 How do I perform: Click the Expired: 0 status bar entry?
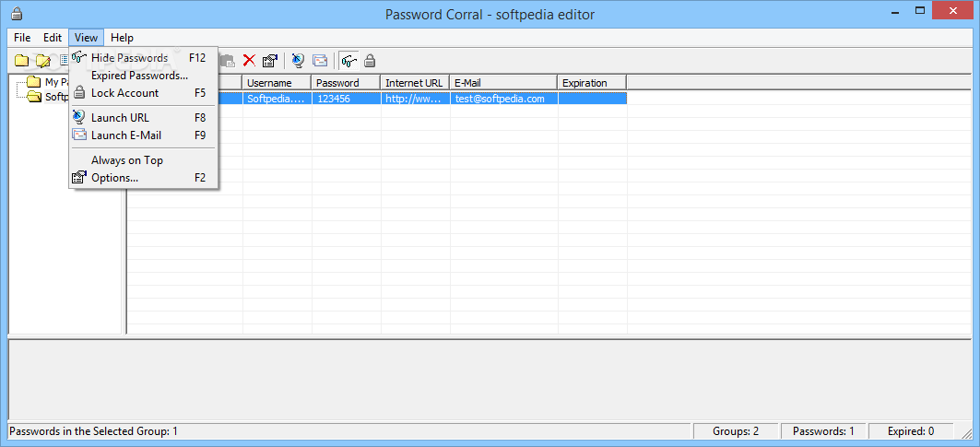point(911,430)
